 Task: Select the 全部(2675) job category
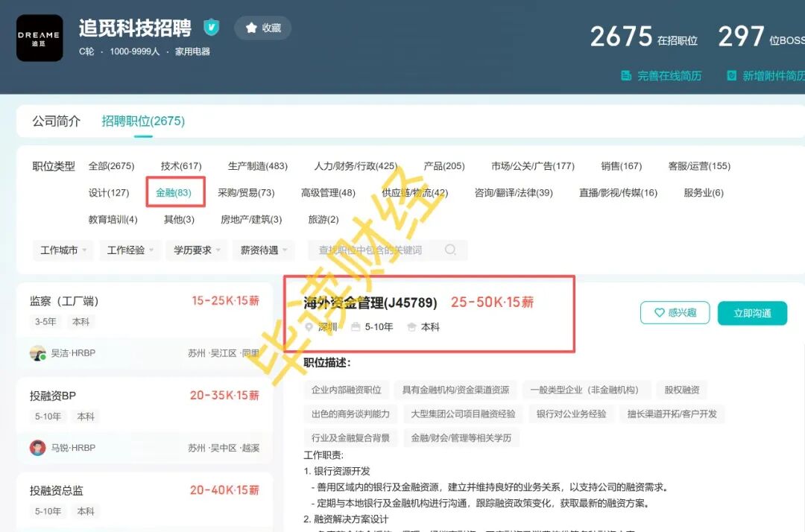[111, 166]
